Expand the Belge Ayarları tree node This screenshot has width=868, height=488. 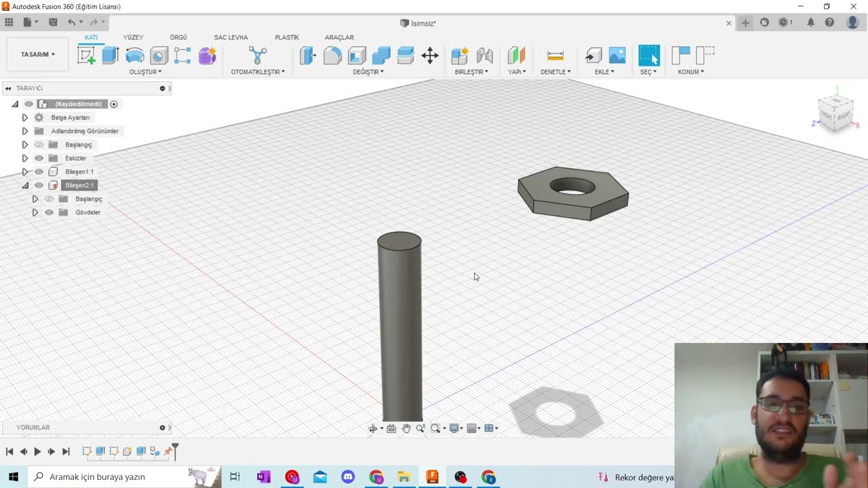coord(25,117)
